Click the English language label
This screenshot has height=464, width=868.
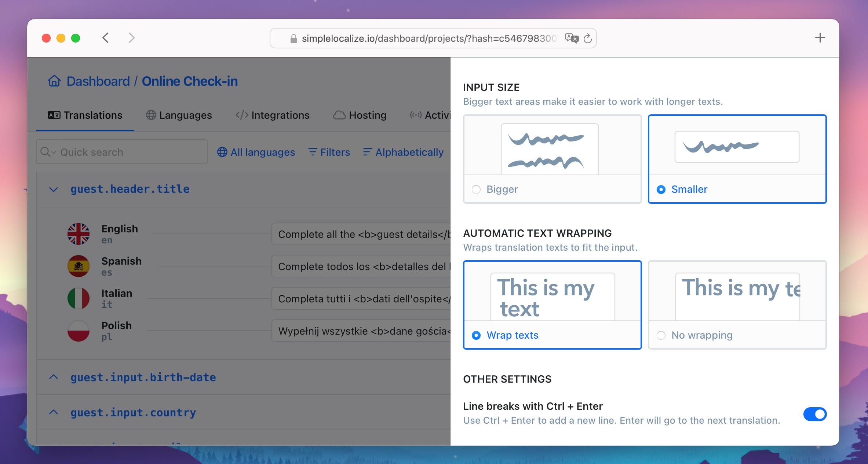pyautogui.click(x=120, y=229)
